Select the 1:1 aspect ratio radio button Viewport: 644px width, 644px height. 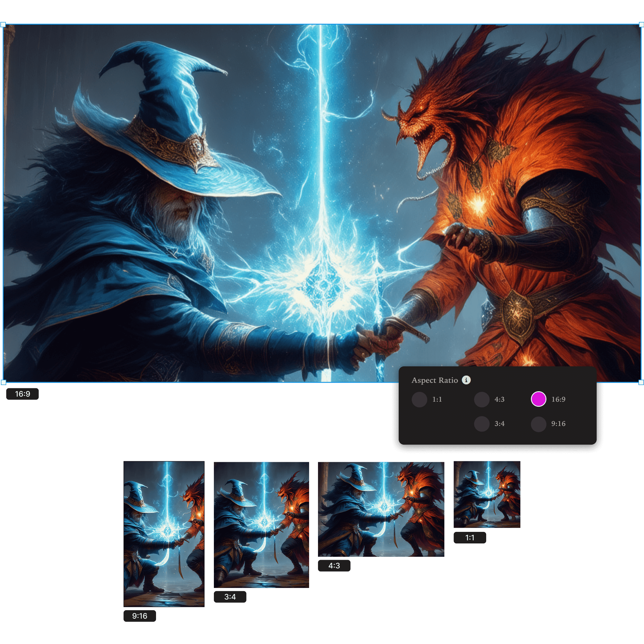point(419,399)
